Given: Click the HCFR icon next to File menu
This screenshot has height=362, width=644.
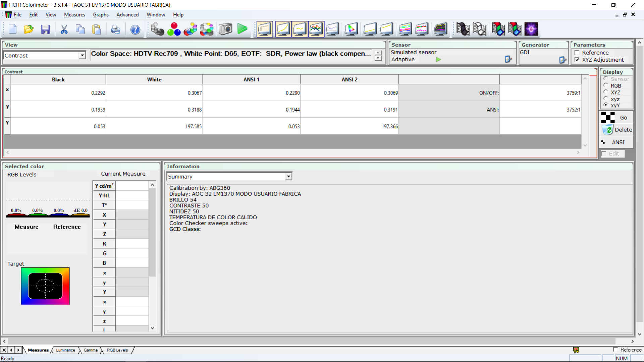Looking at the screenshot, I should click(x=8, y=15).
